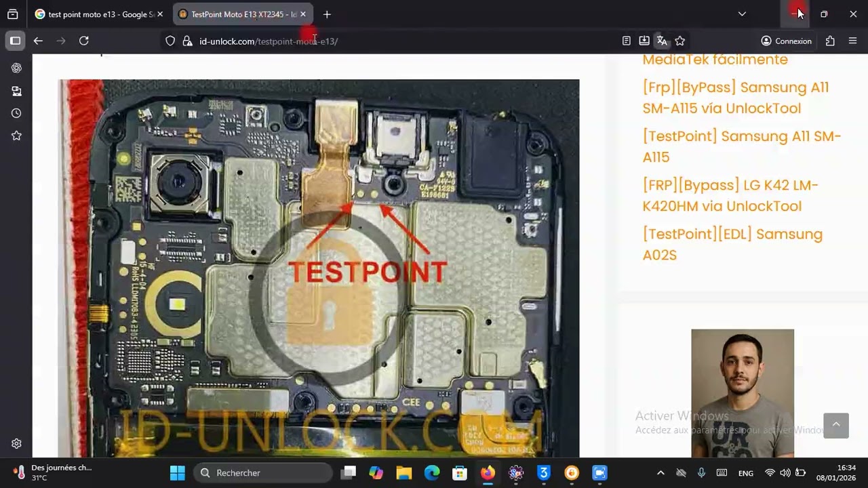868x488 pixels.
Task: Translate this page using the translate icon
Action: pos(662,41)
